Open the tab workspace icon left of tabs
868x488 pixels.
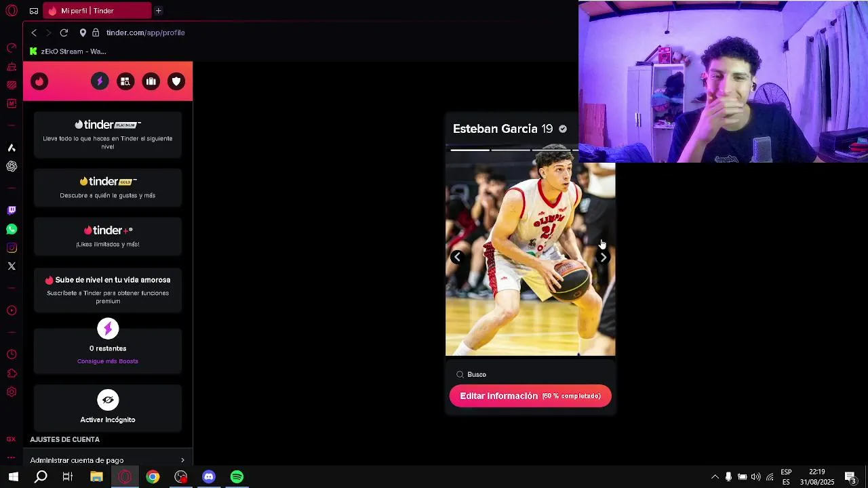(x=34, y=11)
